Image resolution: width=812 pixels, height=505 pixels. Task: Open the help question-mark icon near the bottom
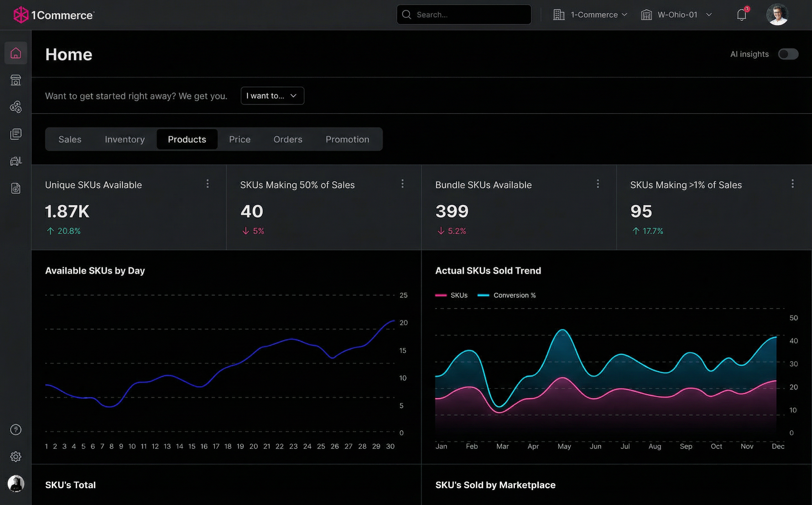click(16, 430)
